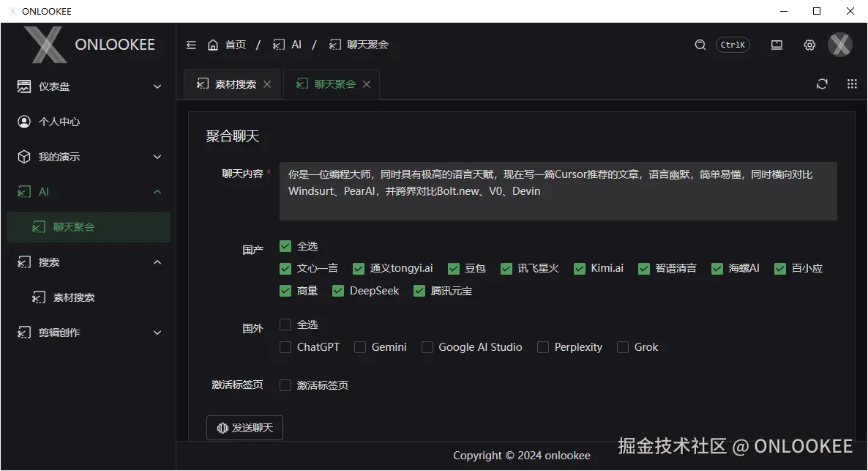Screen dimensions: 868x471
Task: Collapse the AI menu chevron
Action: tap(157, 192)
